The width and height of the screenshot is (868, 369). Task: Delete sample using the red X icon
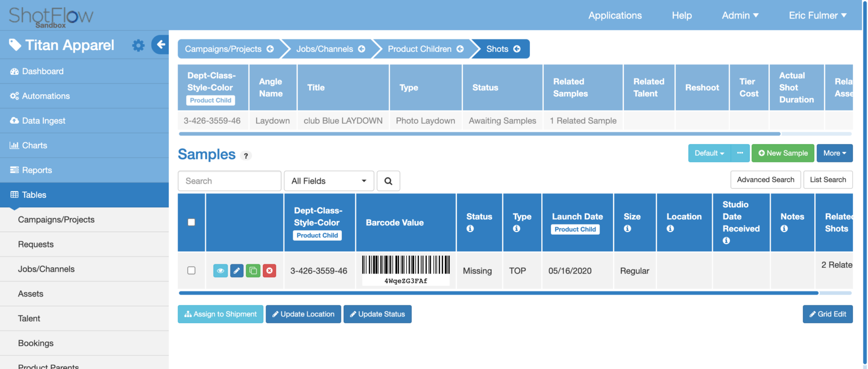[270, 271]
